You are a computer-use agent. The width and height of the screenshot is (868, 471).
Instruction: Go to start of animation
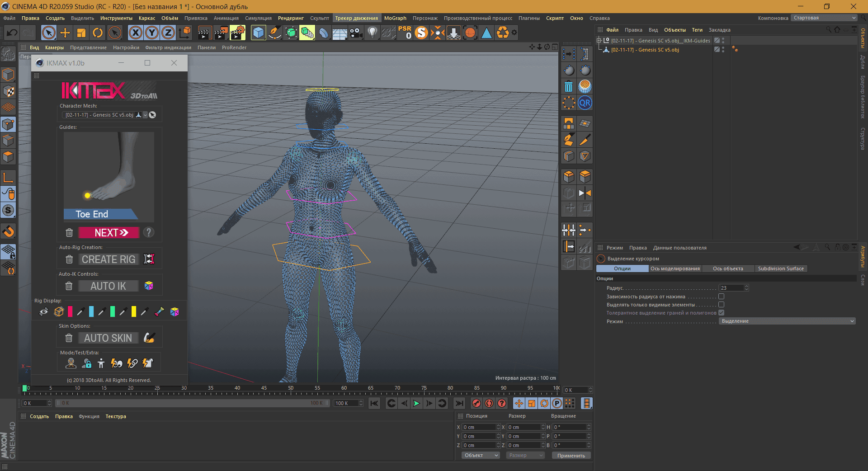[374, 403]
